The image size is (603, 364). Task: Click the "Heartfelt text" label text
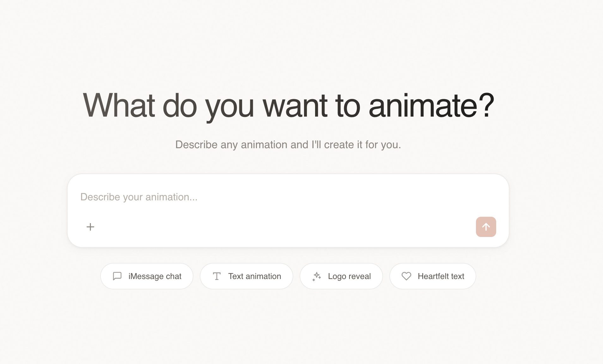(441, 276)
